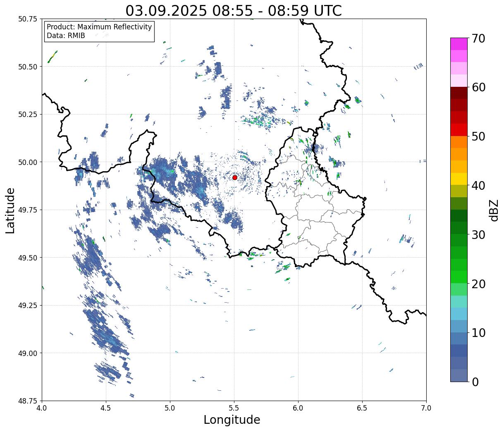
Task: Click the 30 tick on the colorbar
Action: click(x=478, y=234)
